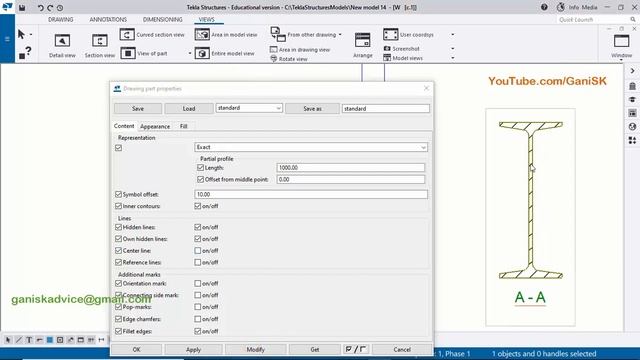Choose Area in model view icon
Image resolution: width=640 pixels, height=360 pixels.
click(x=202, y=34)
